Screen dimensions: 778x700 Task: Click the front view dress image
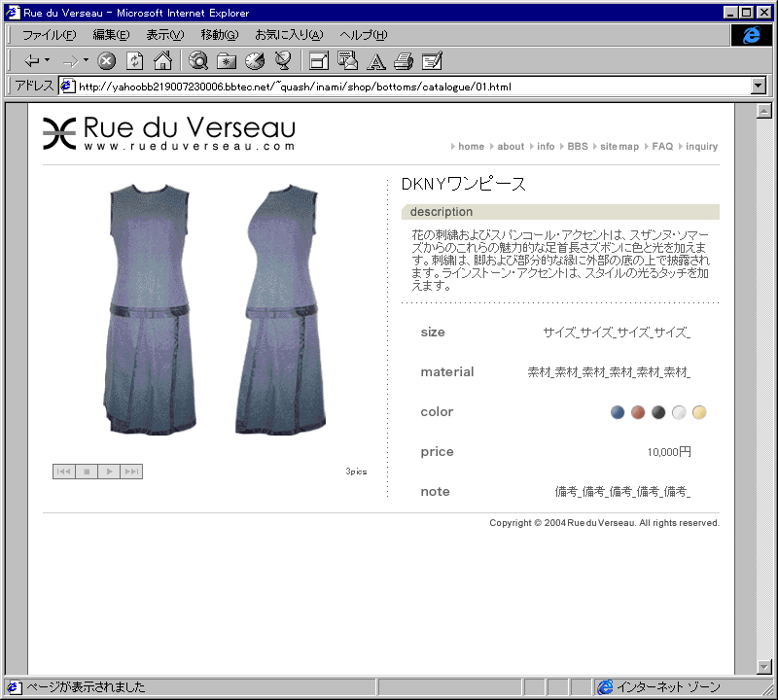(x=150, y=309)
